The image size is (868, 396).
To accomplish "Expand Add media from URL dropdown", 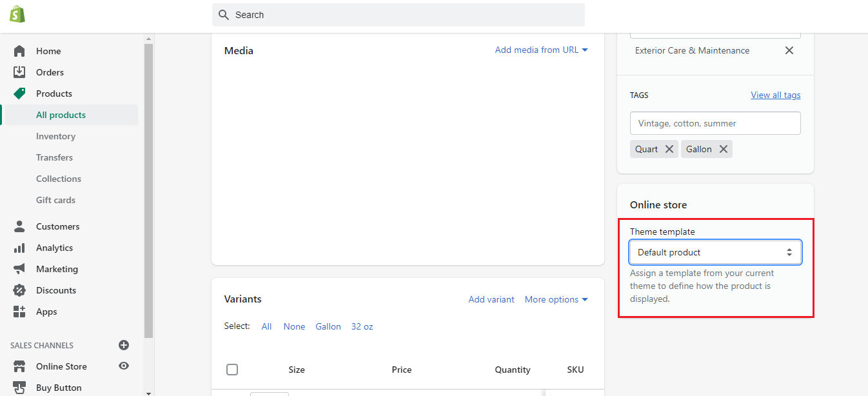I will 541,50.
